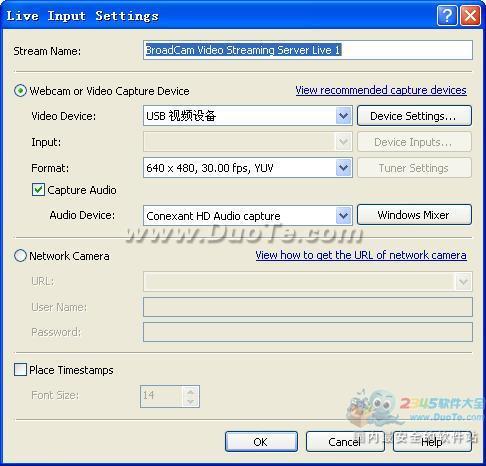Viewport: 486px width, 466px height.
Task: Open the network camera URL help link
Action: coord(361,255)
